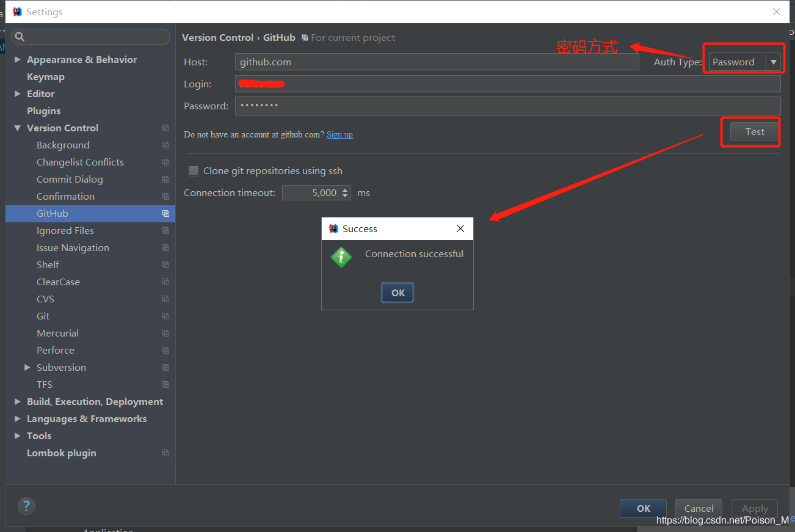Click the project-level icon beside Background
The width and height of the screenshot is (795, 532).
tap(165, 145)
